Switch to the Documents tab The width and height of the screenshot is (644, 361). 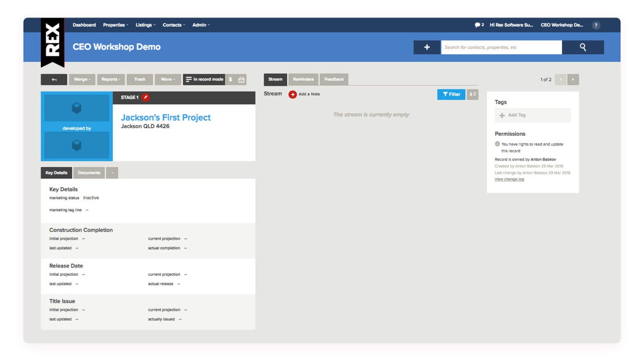pyautogui.click(x=89, y=173)
